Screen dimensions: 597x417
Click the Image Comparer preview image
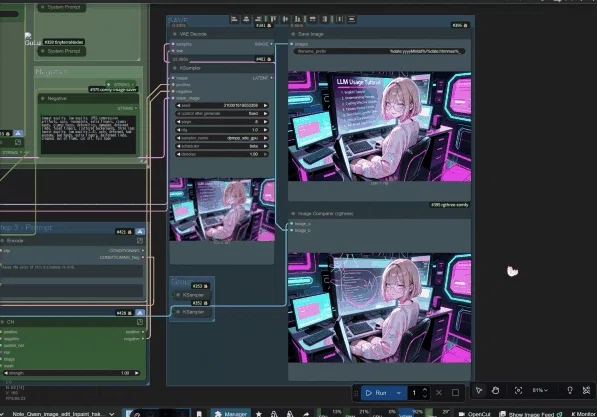click(x=380, y=308)
